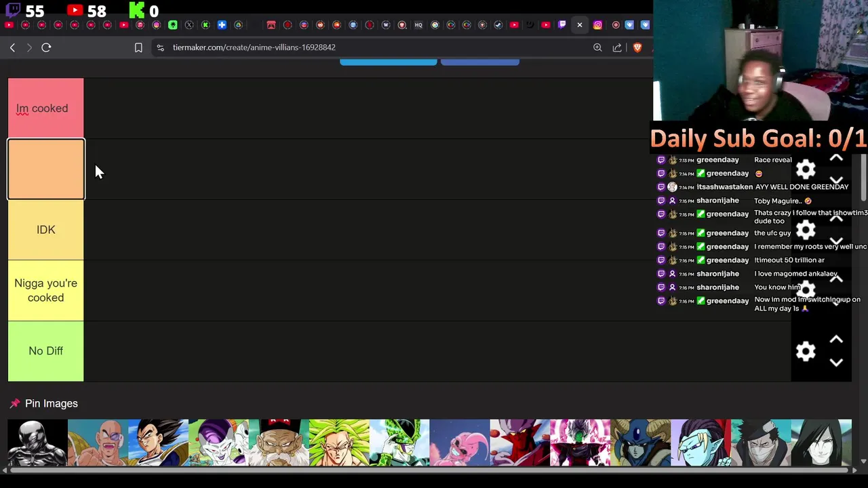Image resolution: width=868 pixels, height=488 pixels.
Task: Click itsashwastaken username in chat
Action: click(725, 187)
